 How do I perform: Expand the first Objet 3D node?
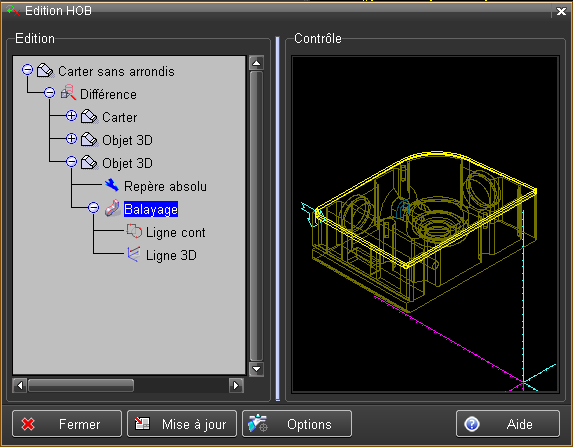tap(71, 139)
